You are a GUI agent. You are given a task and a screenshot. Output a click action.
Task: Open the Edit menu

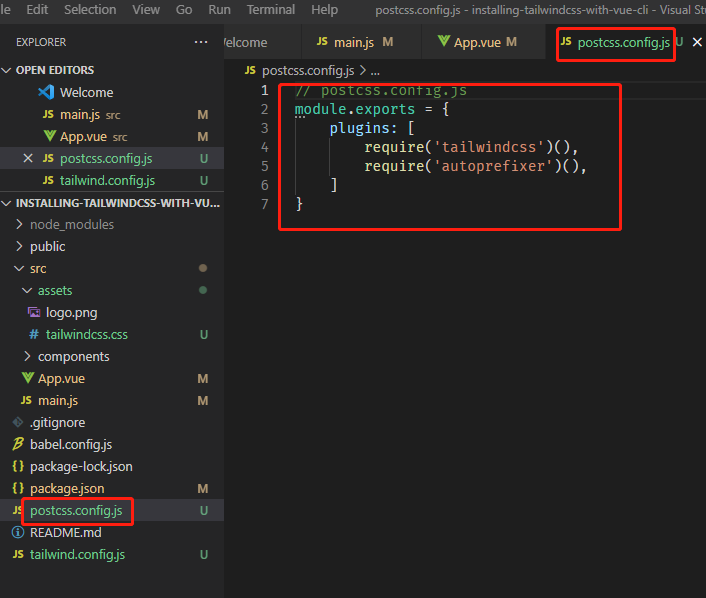[x=37, y=9]
